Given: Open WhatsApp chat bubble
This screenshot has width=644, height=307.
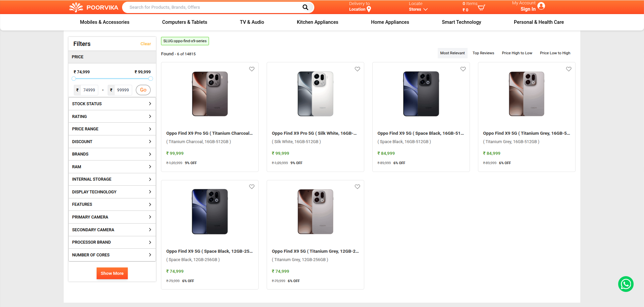Looking at the screenshot, I should click(x=626, y=284).
